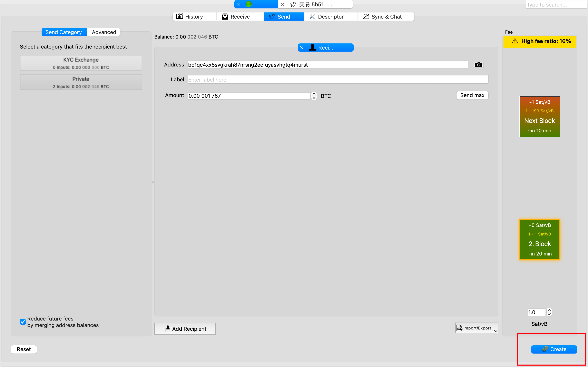Viewport: 588px width, 367px height.
Task: Click the Add Recipient button
Action: 185,329
